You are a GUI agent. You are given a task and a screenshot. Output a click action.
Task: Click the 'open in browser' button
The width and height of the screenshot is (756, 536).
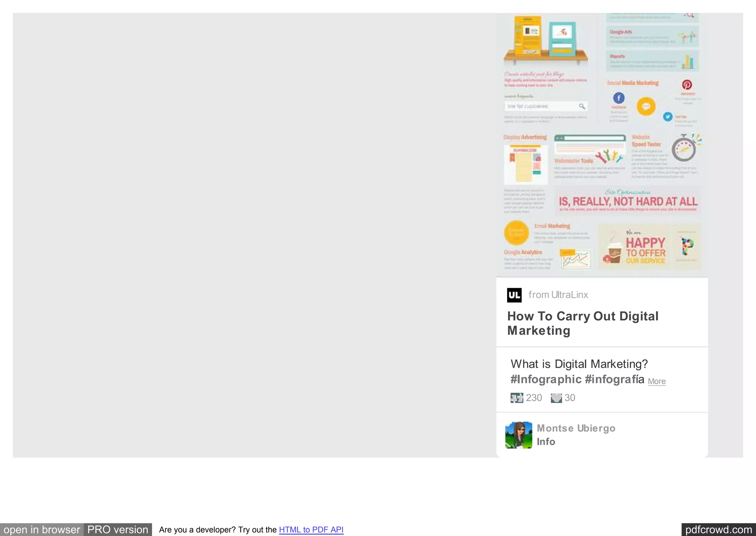click(x=42, y=529)
